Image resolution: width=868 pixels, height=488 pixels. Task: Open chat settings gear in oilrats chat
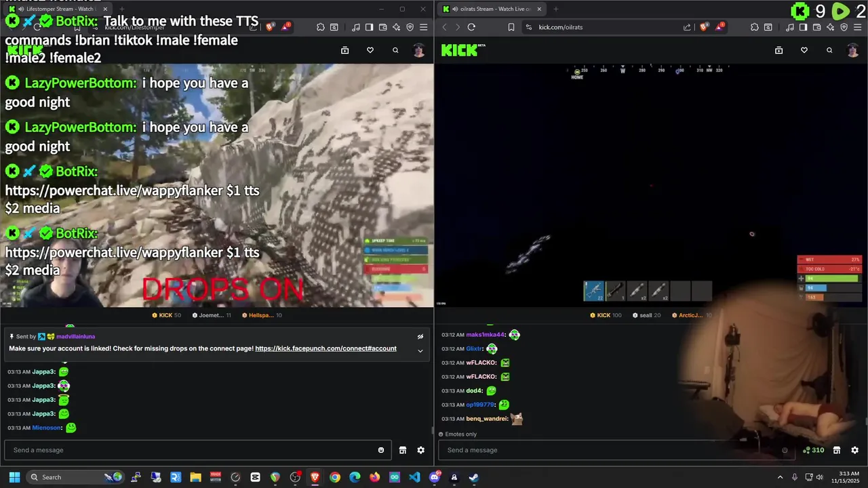[x=855, y=450]
